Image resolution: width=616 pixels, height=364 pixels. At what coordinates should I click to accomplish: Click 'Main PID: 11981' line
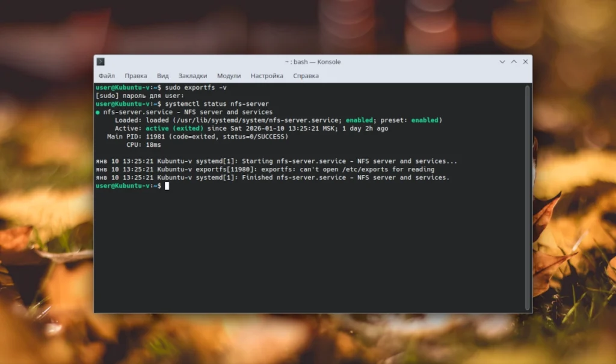coord(197,137)
